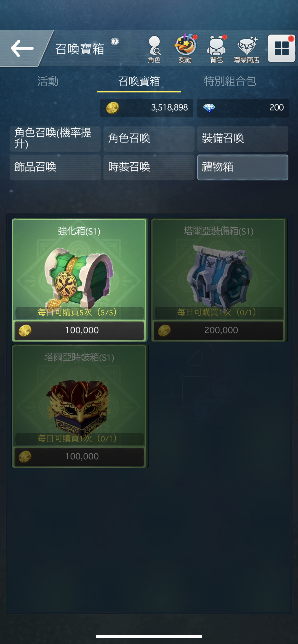This screenshot has height=644, width=298.
Task: Tap the 塔爾亞裝備箱(S1) chest item
Action: [219, 280]
